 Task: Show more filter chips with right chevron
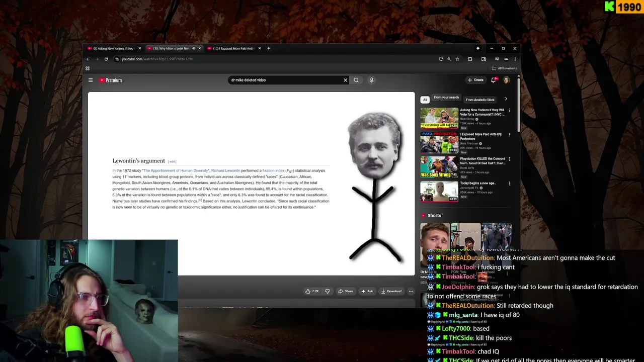click(x=506, y=99)
